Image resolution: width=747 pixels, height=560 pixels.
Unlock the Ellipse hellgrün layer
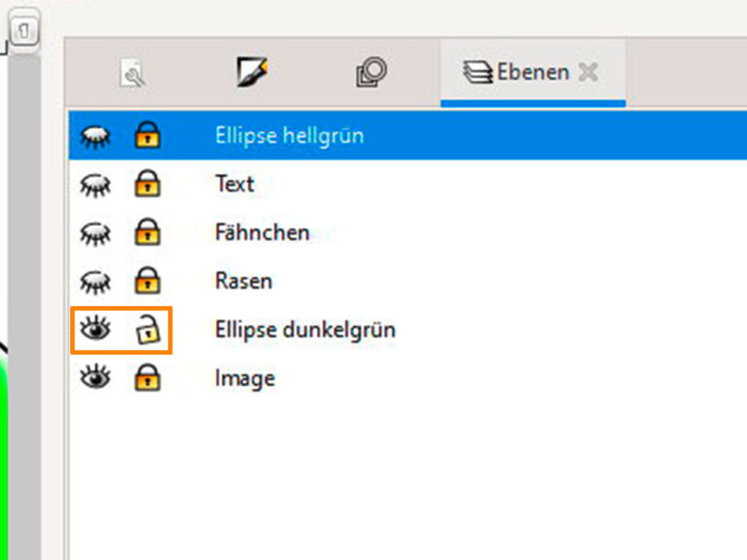pos(148,135)
